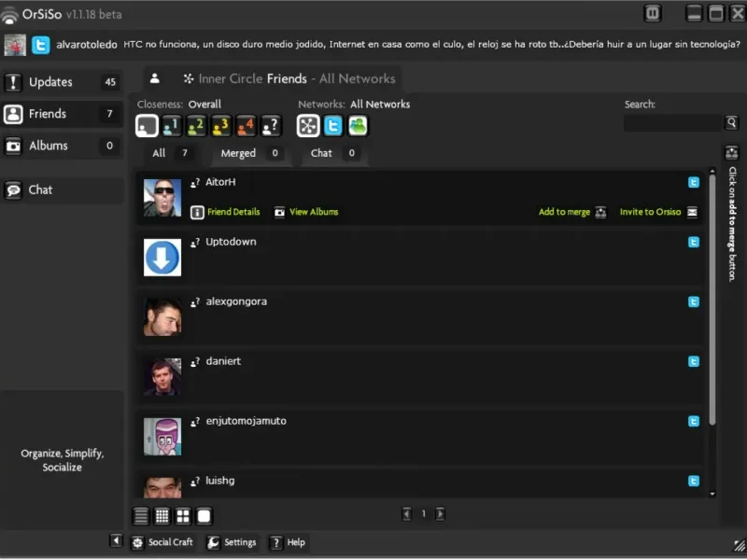Viewport: 747px width, 560px height.
Task: Filter by green messenger network icon
Action: 358,126
